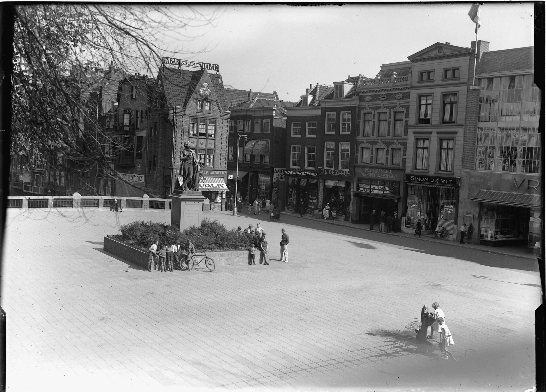546x392 pixels.
Task: Click the triangular pediment of the tall building
Action: 439,51
